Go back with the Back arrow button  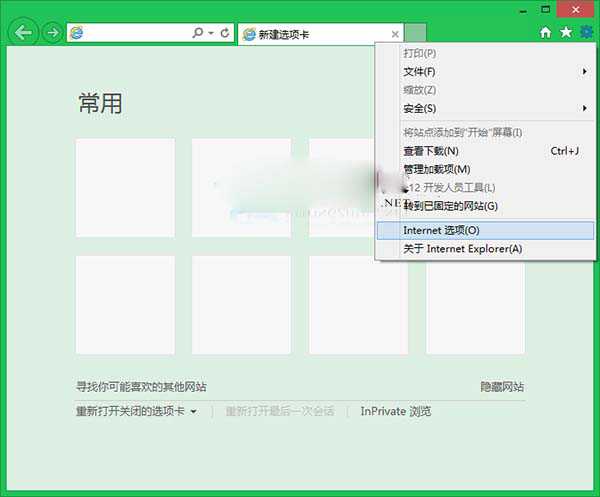coord(23,33)
